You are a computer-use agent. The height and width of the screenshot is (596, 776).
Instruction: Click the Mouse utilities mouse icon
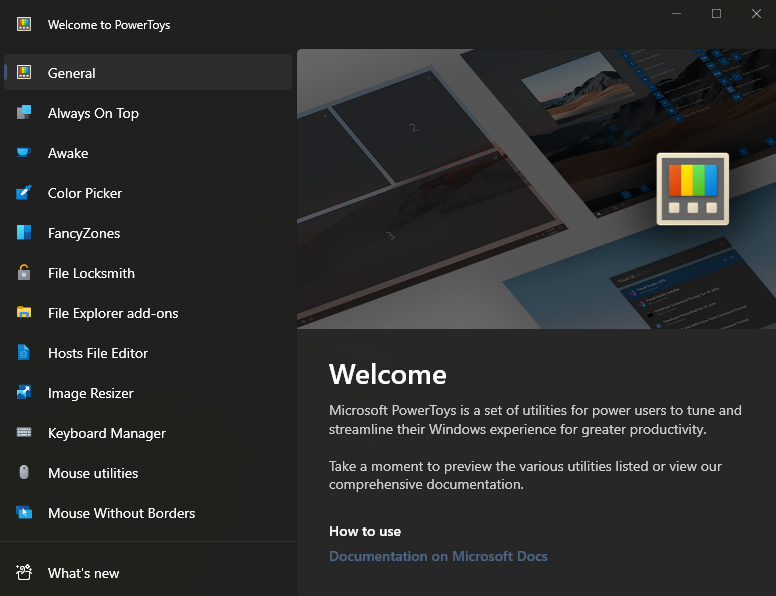24,473
